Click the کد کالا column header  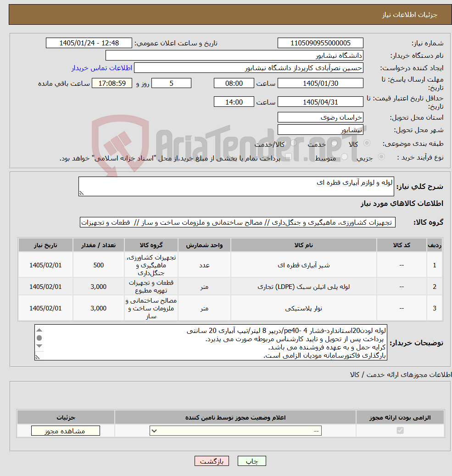point(402,245)
